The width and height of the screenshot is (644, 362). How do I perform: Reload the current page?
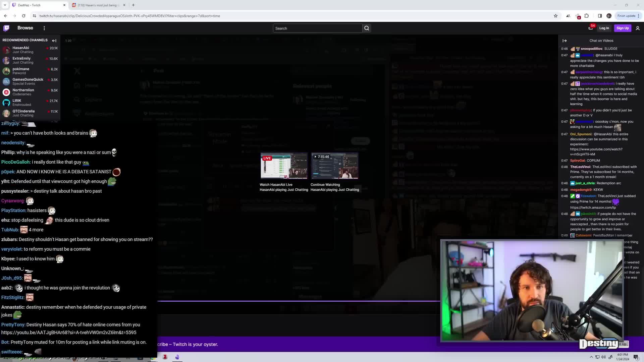(23, 16)
